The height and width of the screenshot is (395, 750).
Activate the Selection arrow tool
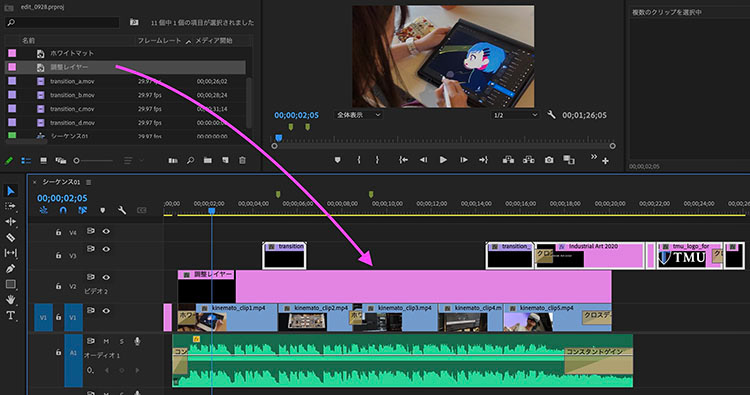(x=10, y=191)
